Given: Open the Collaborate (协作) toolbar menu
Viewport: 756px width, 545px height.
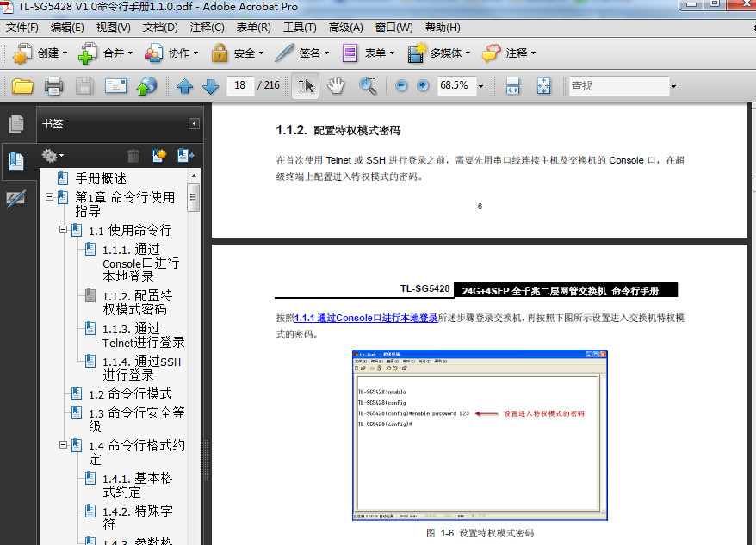Looking at the screenshot, I should click(x=171, y=53).
